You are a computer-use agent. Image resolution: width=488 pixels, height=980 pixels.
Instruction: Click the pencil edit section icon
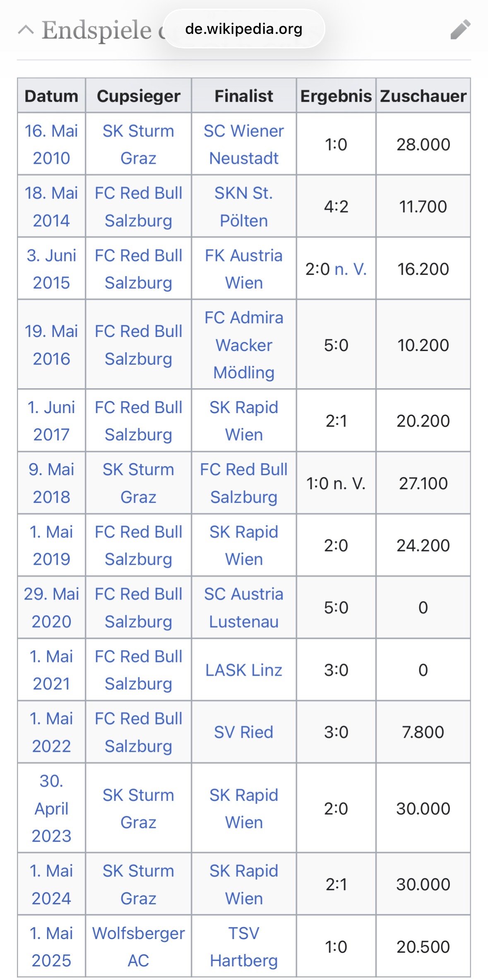pos(460,29)
